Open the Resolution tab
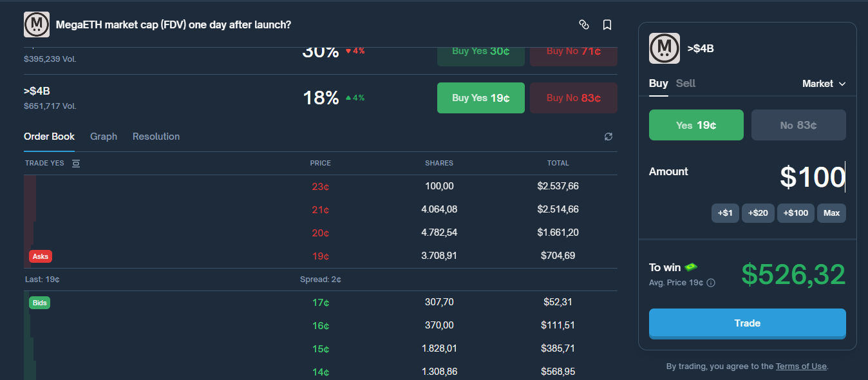This screenshot has width=868, height=380. [156, 137]
